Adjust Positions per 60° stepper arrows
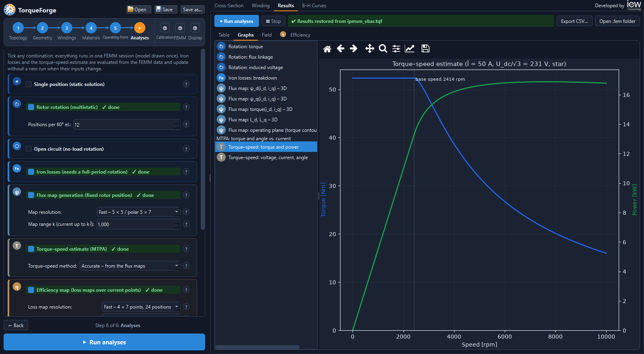This screenshot has height=354, width=644. [x=177, y=125]
